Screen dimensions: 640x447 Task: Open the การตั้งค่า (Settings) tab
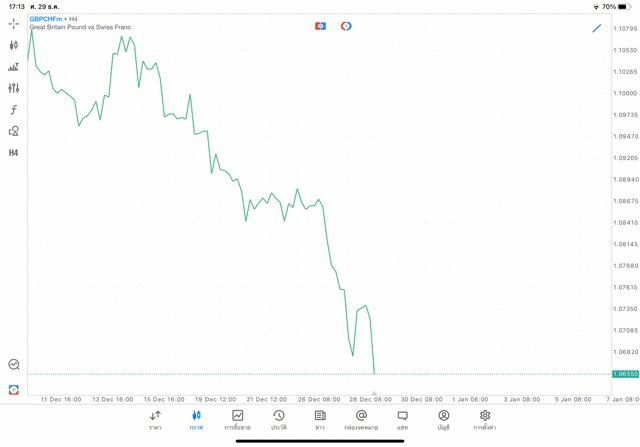click(x=485, y=420)
